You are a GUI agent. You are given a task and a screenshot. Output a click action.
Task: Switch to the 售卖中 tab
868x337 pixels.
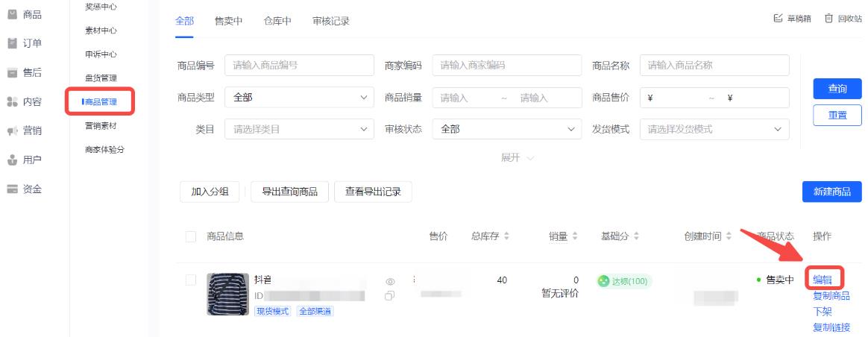click(x=228, y=21)
